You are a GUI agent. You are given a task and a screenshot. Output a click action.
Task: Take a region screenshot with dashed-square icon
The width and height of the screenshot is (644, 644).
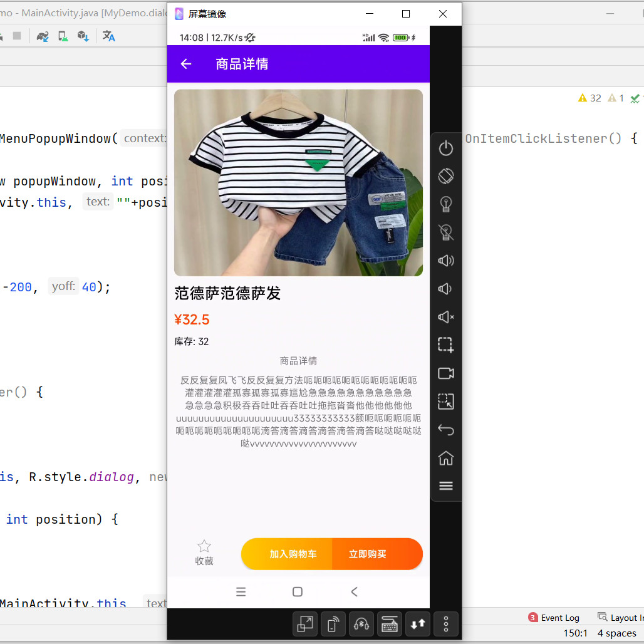coord(445,345)
